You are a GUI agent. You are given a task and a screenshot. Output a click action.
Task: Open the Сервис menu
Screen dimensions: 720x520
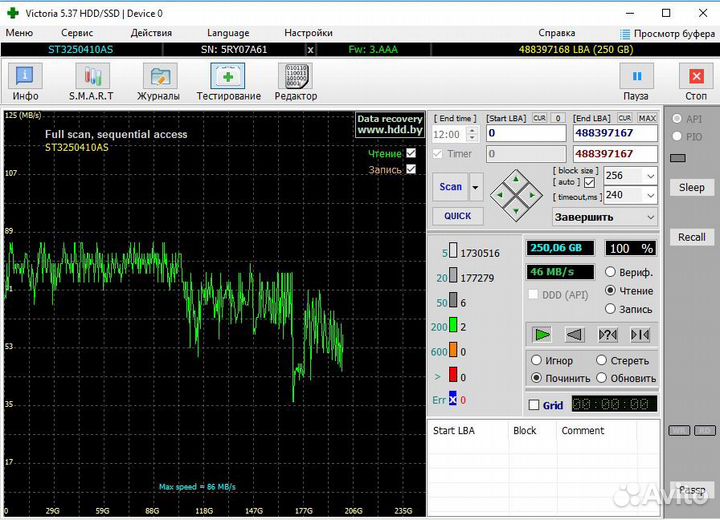77,33
